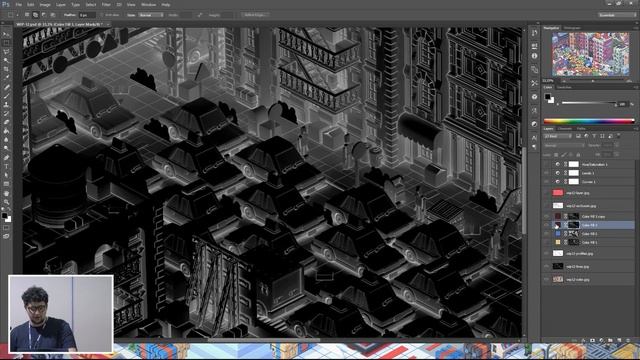Click the Navigator preview thumbnail
Screen dimensions: 640x360
pyautogui.click(x=590, y=55)
